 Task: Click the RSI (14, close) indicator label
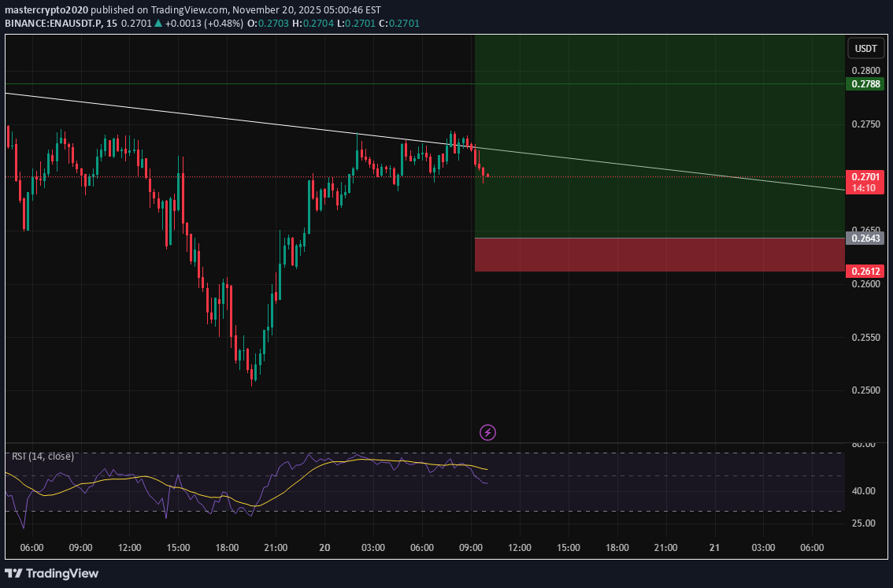tap(43, 456)
